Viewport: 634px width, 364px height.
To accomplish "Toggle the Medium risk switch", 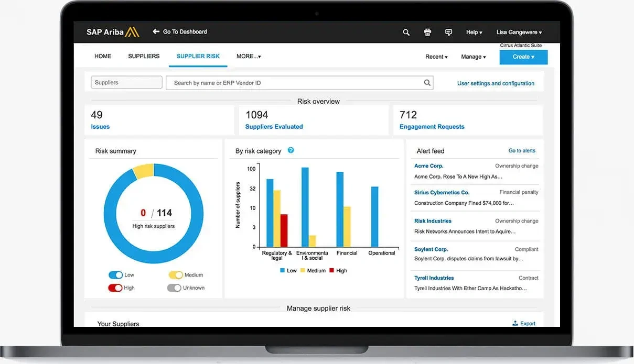I will point(176,275).
